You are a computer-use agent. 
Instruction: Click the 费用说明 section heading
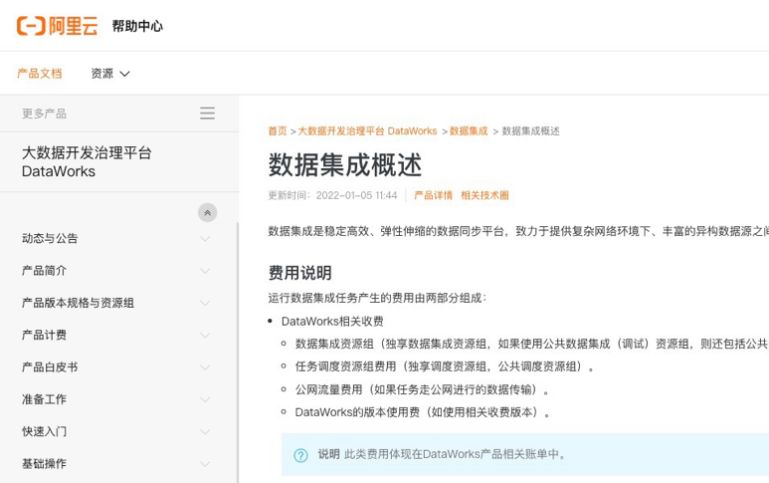pos(300,273)
